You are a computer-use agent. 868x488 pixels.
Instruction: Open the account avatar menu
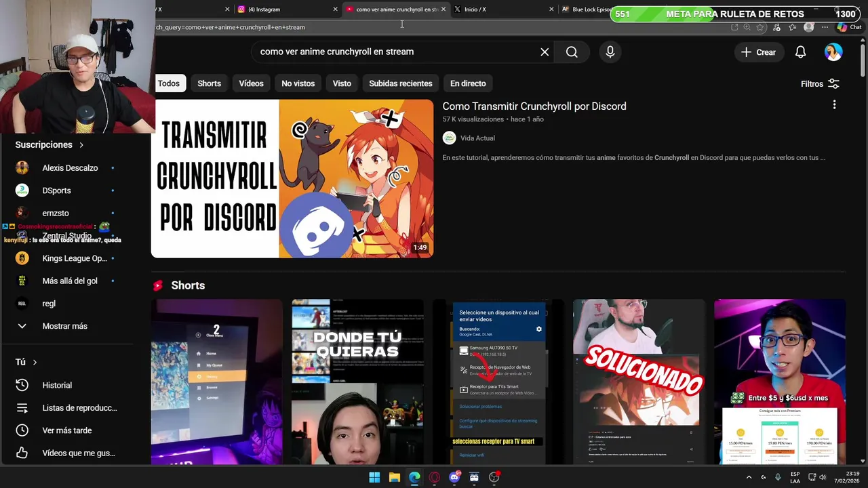(833, 52)
